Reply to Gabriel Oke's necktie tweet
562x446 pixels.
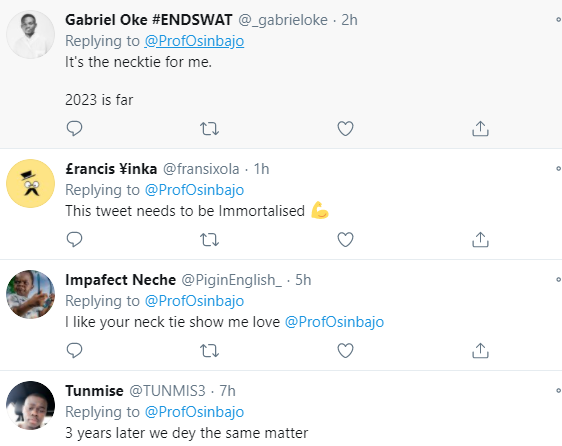(x=75, y=128)
